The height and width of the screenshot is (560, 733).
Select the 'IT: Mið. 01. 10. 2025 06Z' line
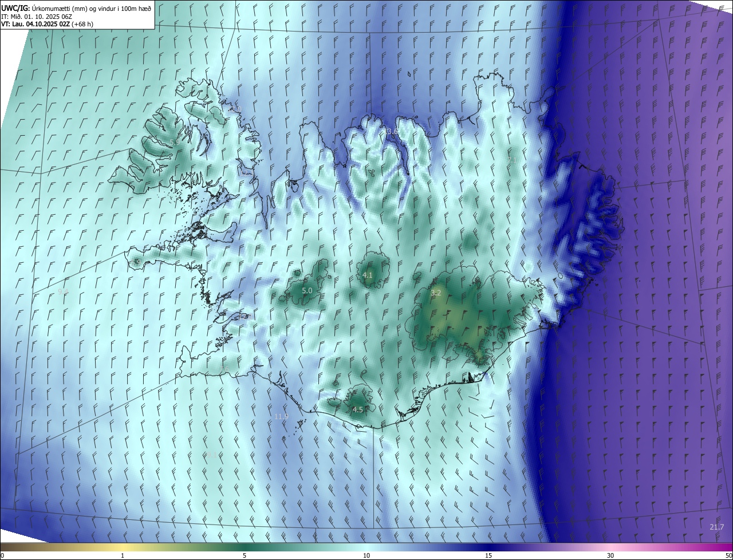tap(36, 16)
